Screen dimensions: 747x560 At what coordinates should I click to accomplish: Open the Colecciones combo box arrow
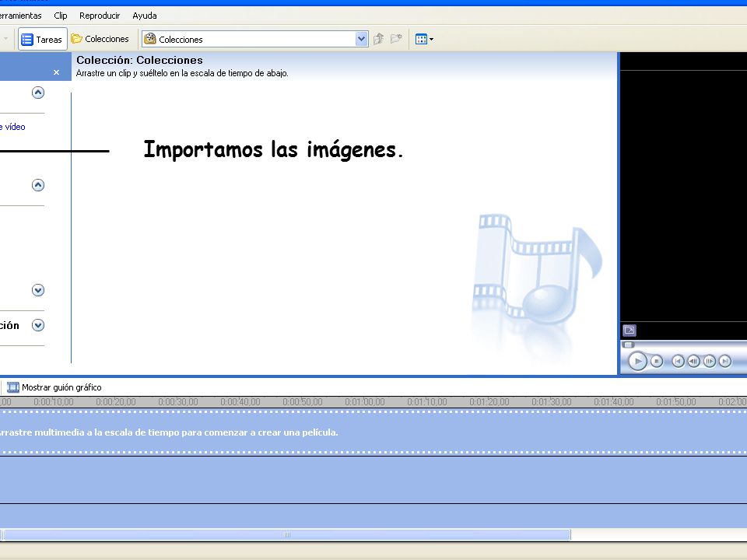[x=362, y=39]
